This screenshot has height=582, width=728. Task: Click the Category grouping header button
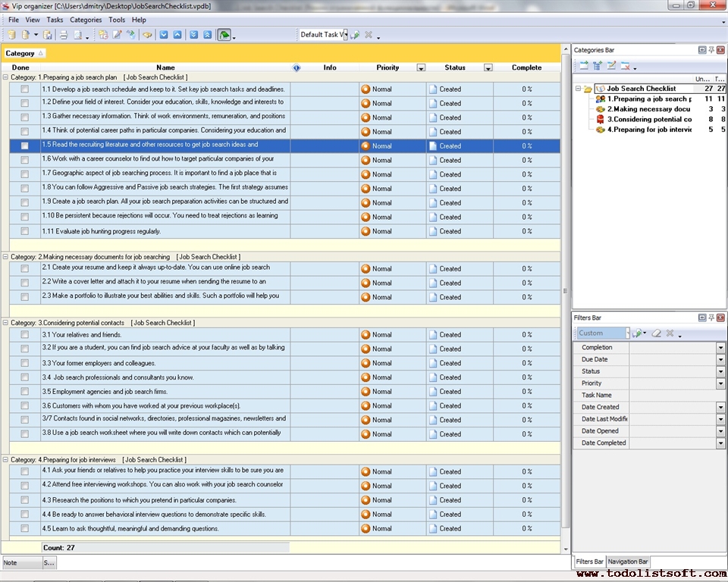tap(24, 53)
